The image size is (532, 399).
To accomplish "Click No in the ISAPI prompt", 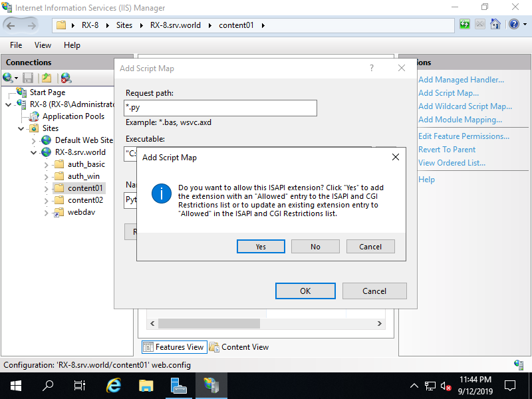I will click(315, 247).
